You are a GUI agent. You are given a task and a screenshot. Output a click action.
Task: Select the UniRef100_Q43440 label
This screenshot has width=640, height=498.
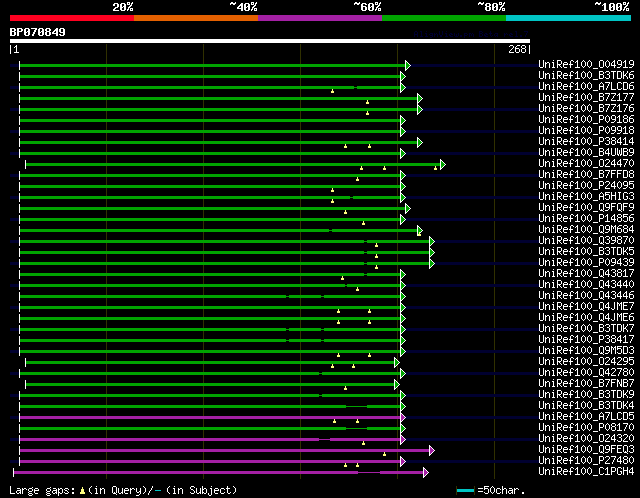click(x=586, y=285)
